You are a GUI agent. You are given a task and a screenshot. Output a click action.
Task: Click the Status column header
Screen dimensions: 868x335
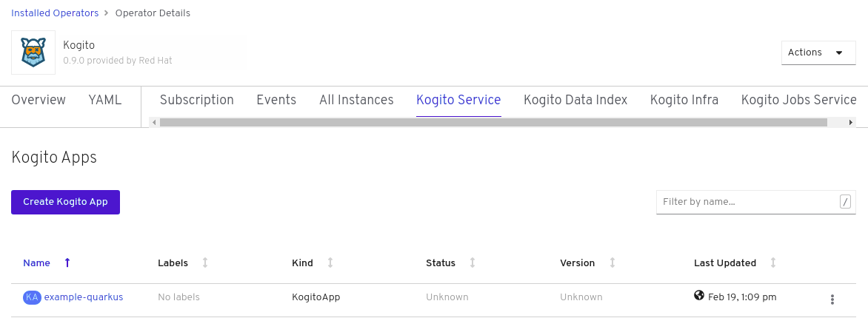pos(441,263)
